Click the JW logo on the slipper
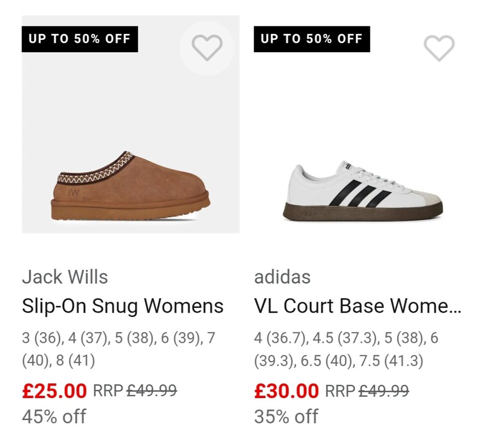The width and height of the screenshot is (494, 448). [x=73, y=192]
